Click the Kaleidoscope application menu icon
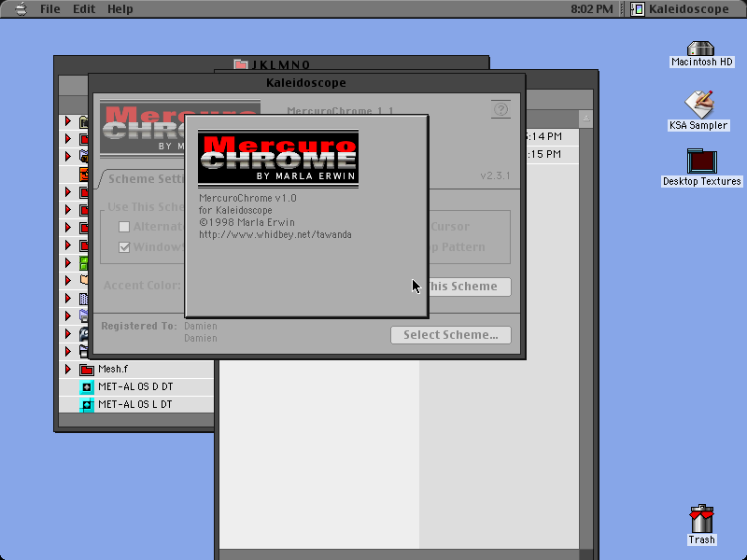Viewport: 747px width, 560px height. [x=638, y=9]
